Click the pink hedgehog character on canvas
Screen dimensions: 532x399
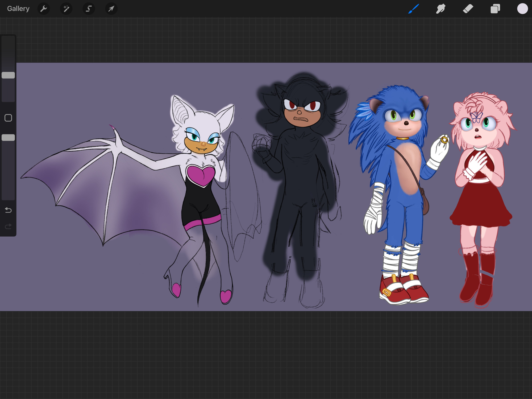click(x=481, y=200)
